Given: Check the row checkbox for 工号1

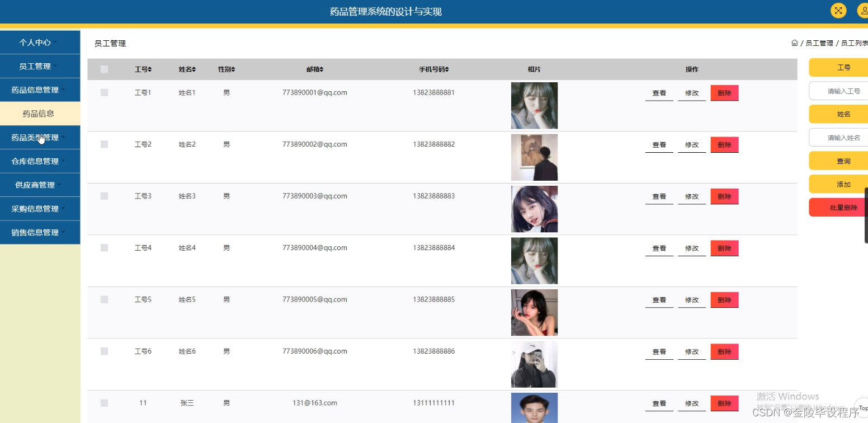Looking at the screenshot, I should [x=104, y=92].
